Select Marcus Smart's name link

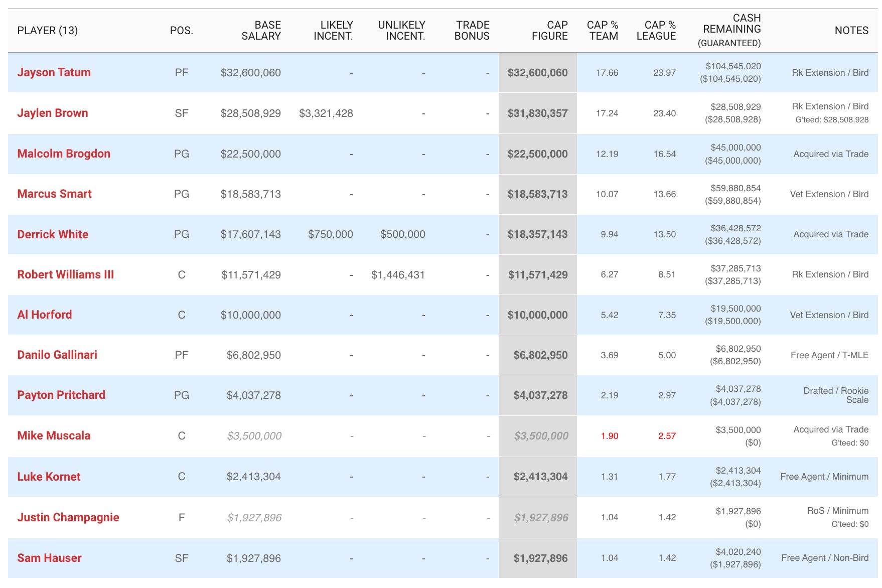click(54, 194)
